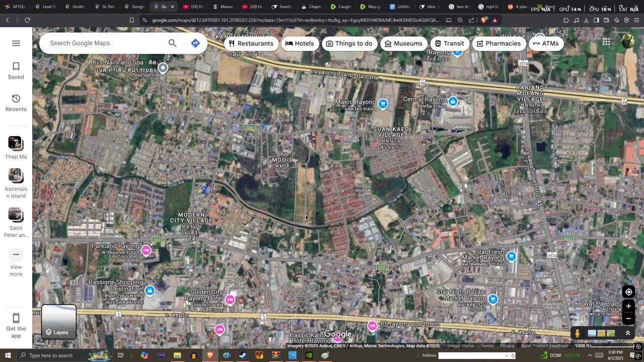The image size is (644, 362).
Task: Click the Star Night Bazaar Market pin
Action: (x=493, y=300)
